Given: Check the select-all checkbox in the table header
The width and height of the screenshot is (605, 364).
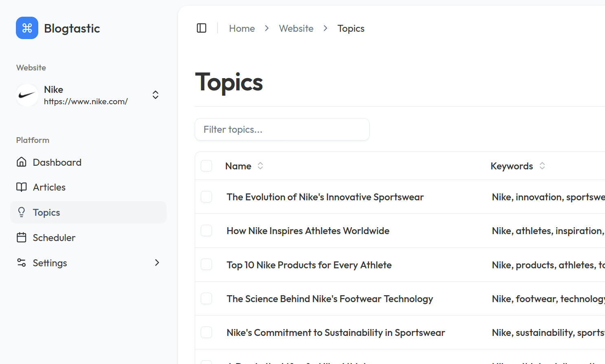Looking at the screenshot, I should pos(207,166).
